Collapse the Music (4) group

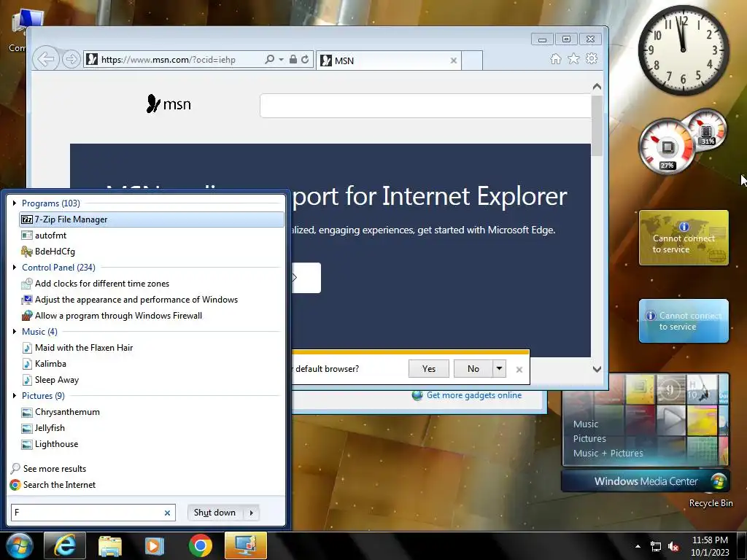pyautogui.click(x=15, y=332)
